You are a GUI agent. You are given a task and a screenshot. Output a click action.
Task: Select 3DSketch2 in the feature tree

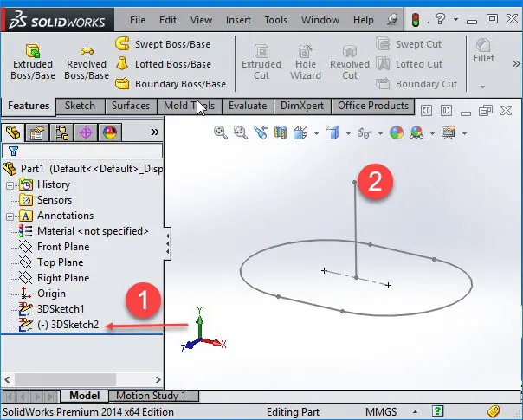point(68,325)
